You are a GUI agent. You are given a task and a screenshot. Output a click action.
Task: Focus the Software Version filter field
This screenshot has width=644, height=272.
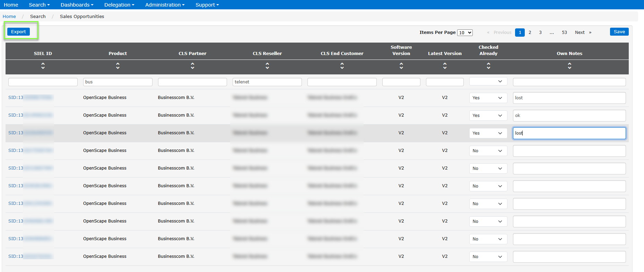pos(401,82)
